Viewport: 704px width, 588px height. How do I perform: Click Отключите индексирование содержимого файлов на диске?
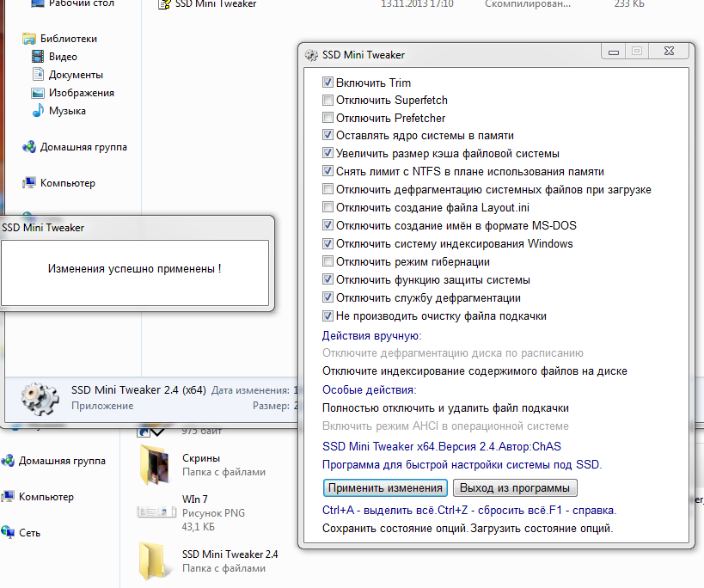(x=474, y=371)
